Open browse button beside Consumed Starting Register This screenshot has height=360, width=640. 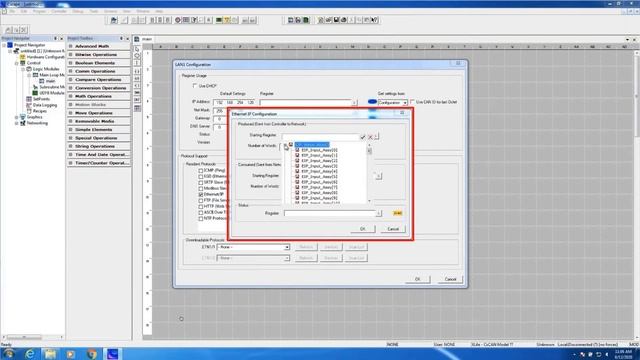(x=379, y=176)
